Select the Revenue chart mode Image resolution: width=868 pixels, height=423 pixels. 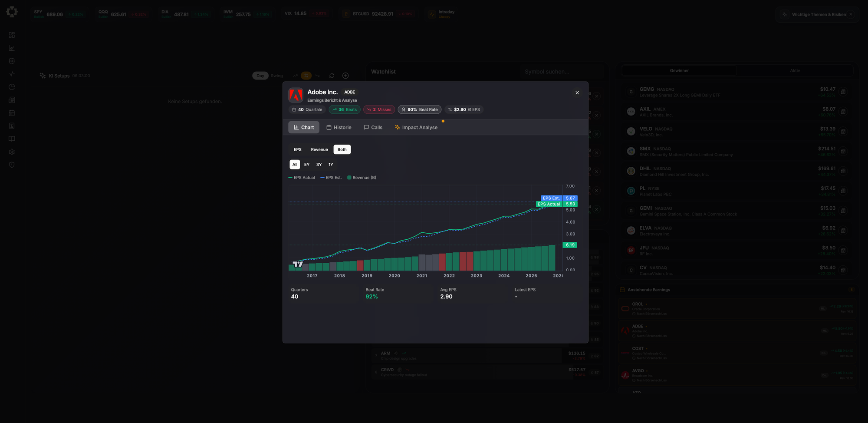pos(319,149)
